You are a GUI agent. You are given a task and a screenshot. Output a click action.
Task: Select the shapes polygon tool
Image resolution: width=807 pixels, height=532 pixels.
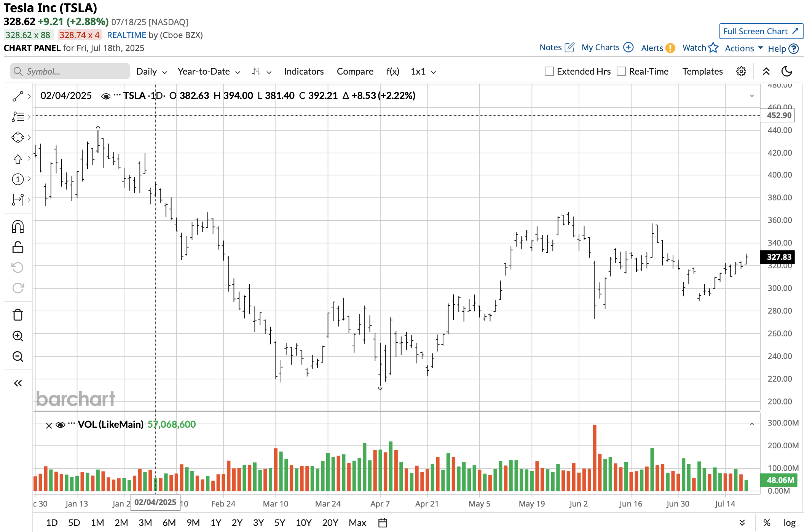coord(18,137)
